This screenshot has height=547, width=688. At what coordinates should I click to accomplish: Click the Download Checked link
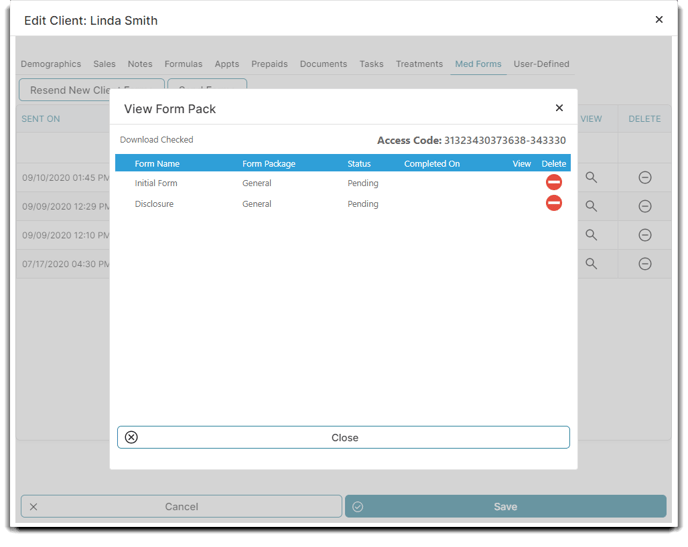tap(157, 140)
